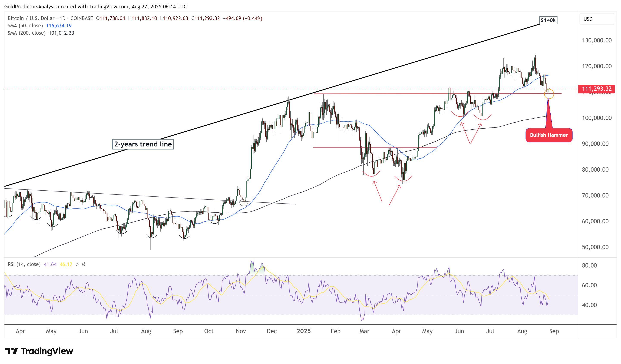Select the 2-years trend line label
This screenshot has width=621, height=364.
[x=143, y=144]
